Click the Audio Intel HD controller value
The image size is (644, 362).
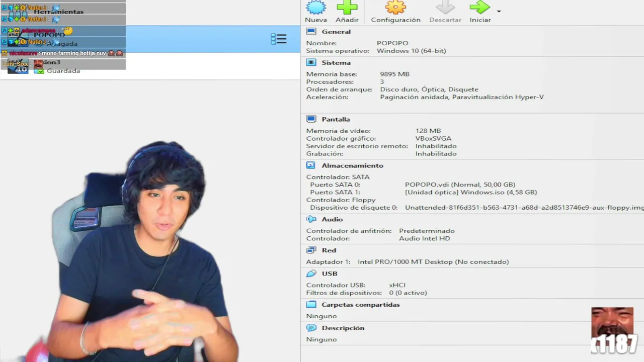pos(424,238)
